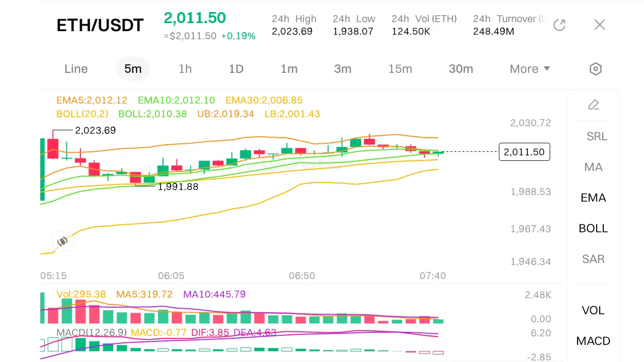The width and height of the screenshot is (644, 362).
Task: Click the 2,030.72 price axis label
Action: [x=530, y=123]
